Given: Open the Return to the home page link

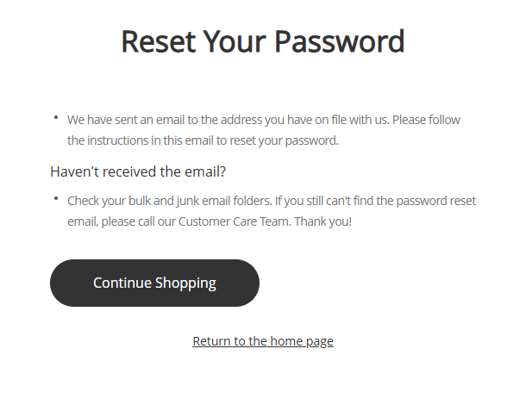Looking at the screenshot, I should click(x=263, y=341).
